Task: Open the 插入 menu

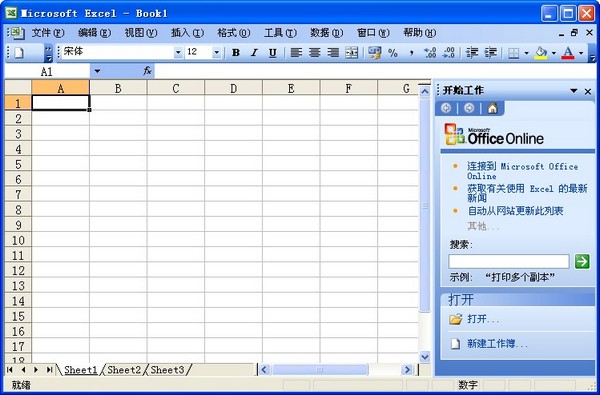Action: pos(187,33)
